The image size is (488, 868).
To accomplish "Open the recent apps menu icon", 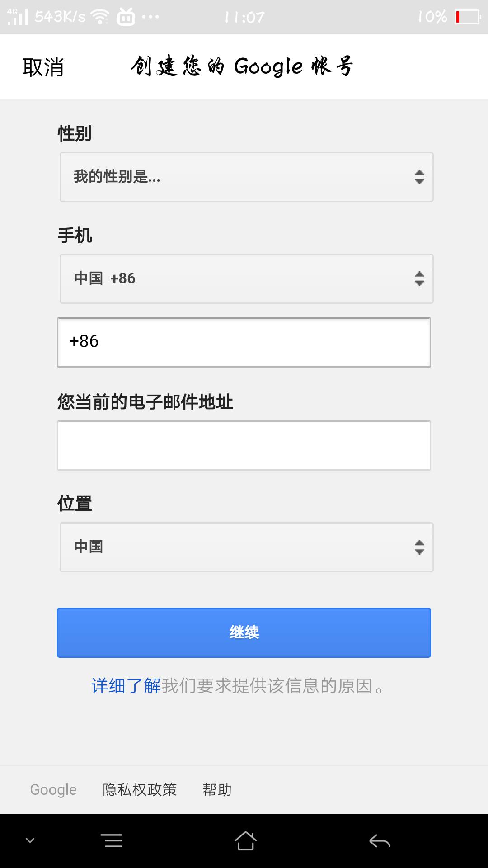I will (x=112, y=841).
